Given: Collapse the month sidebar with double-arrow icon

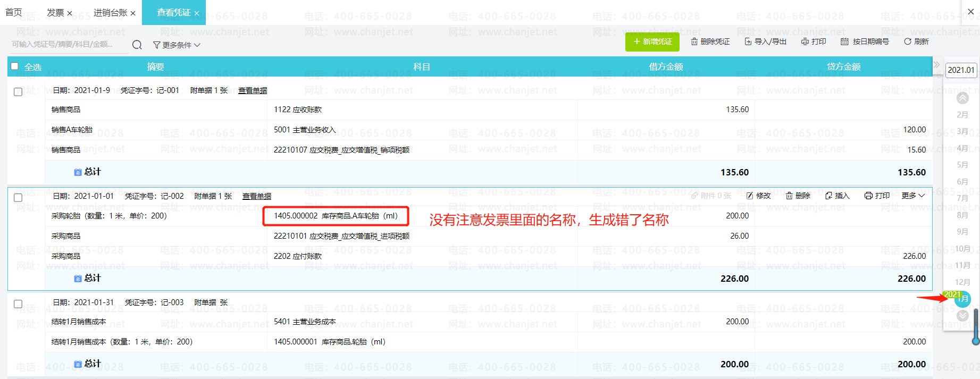Looking at the screenshot, I should pos(936,65).
